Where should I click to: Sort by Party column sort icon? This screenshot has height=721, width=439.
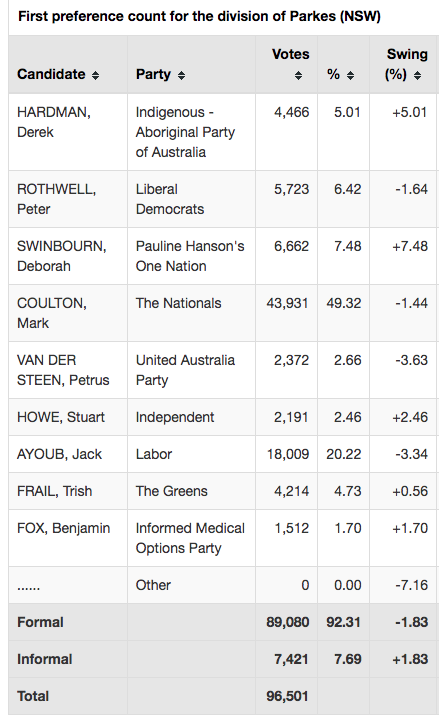pos(182,75)
